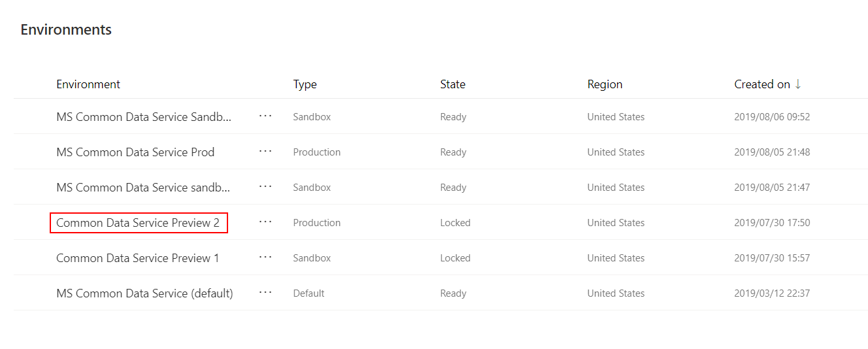Select the Locked state of Preview 2 row

(x=455, y=223)
